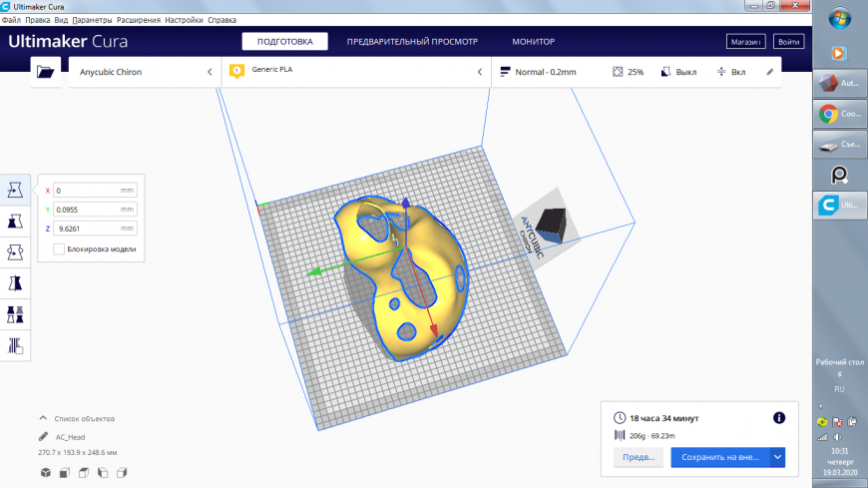Viewport: 868px width, 488px height.
Task: Switch to right view cube icon
Action: pyautogui.click(x=122, y=472)
